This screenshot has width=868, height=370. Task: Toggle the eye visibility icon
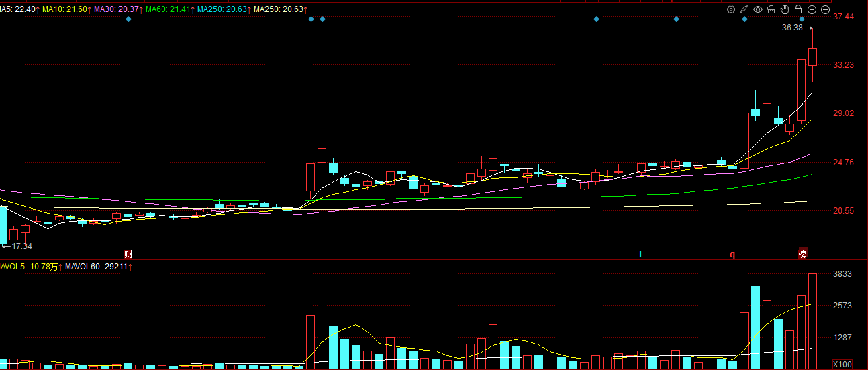[758, 9]
